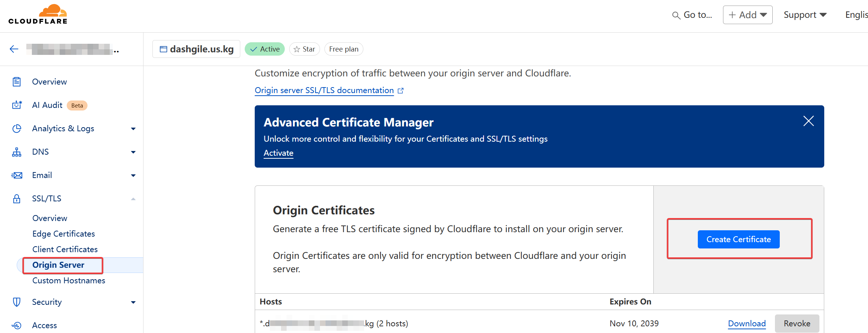The image size is (868, 333).
Task: Click Create Certificate button
Action: [738, 239]
